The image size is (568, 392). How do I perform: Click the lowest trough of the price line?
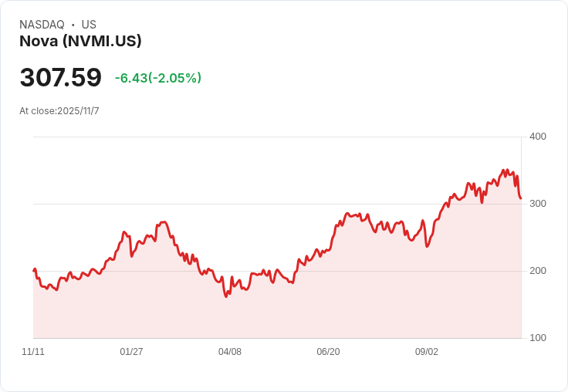pyautogui.click(x=226, y=296)
